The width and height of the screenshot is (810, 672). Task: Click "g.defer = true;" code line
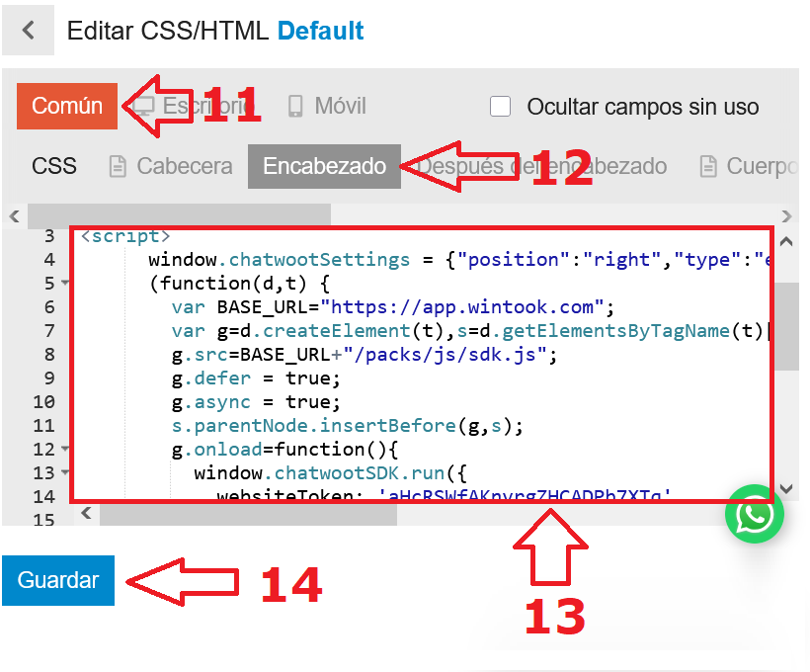[256, 378]
